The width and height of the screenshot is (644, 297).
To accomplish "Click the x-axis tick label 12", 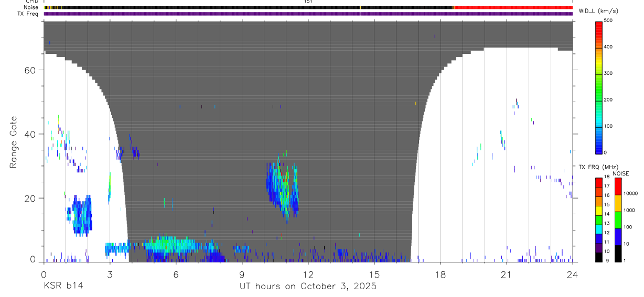I will (x=308, y=274).
